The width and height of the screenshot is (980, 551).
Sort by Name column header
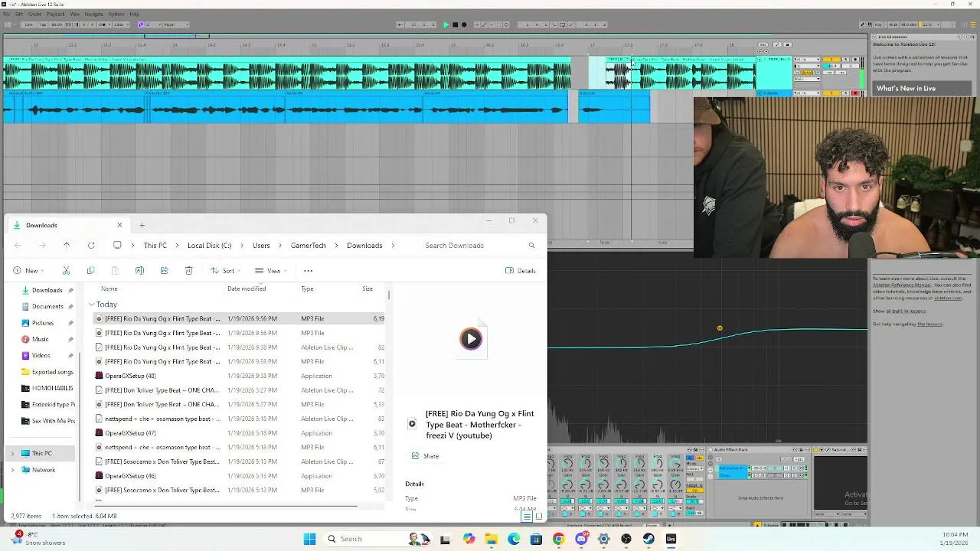(109, 289)
